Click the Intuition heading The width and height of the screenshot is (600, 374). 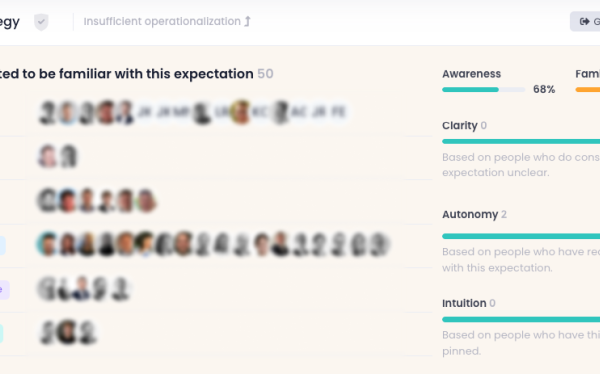tap(464, 303)
